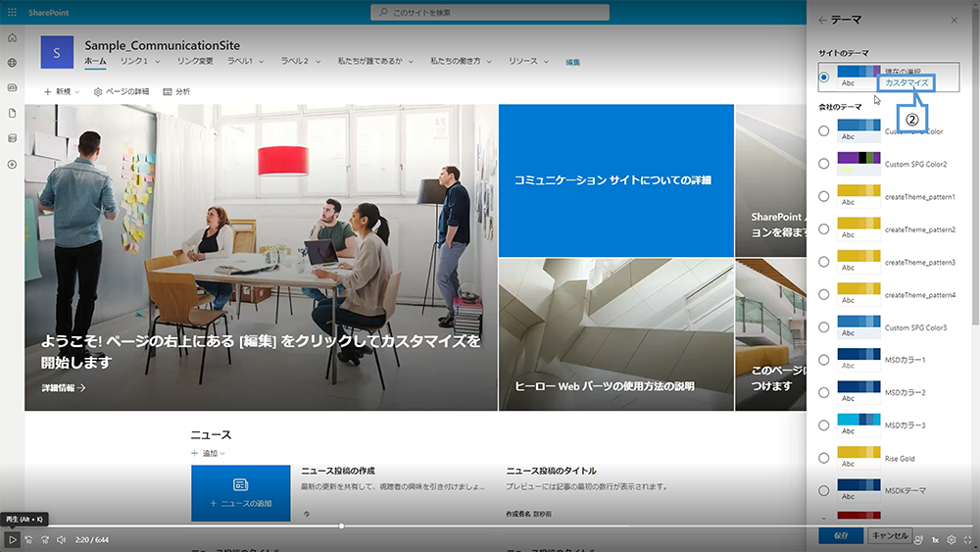Expand the ラベル1 navigation dropdown
The image size is (980, 552).
click(262, 62)
